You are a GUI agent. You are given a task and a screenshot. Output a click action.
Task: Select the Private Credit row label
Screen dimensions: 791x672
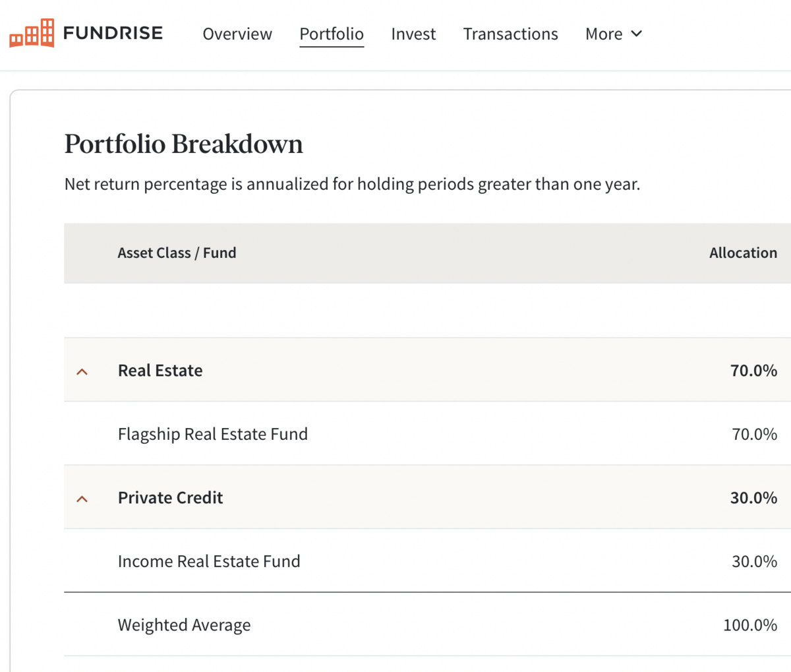click(x=170, y=498)
